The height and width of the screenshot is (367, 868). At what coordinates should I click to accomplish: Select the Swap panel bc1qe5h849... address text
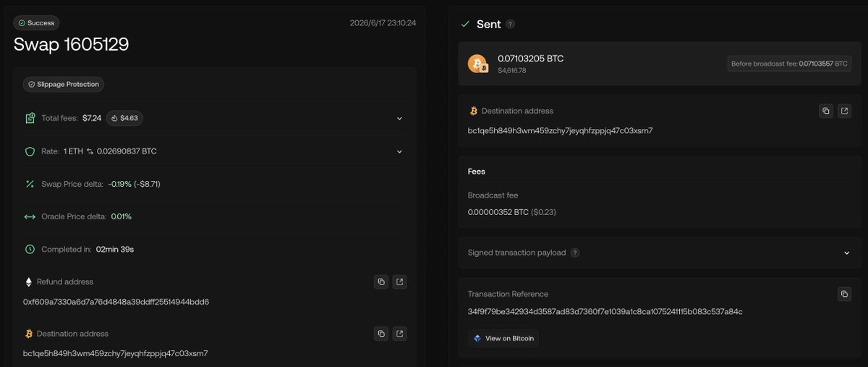[116, 353]
